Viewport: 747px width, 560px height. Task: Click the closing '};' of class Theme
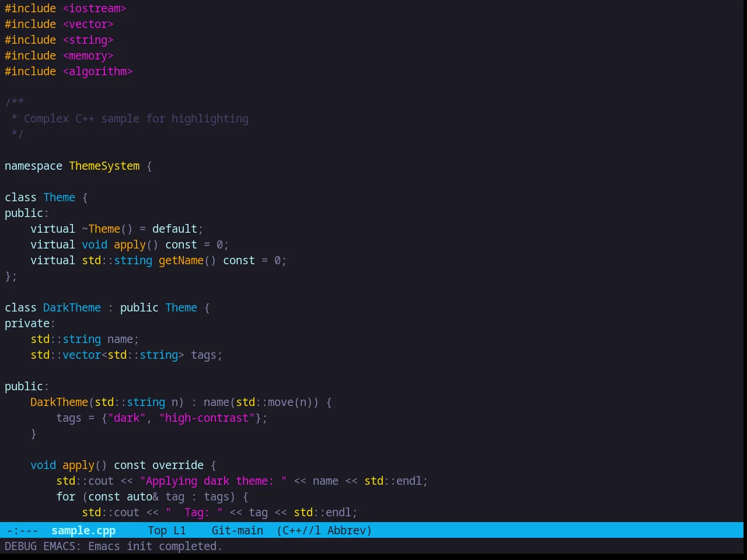tap(11, 276)
